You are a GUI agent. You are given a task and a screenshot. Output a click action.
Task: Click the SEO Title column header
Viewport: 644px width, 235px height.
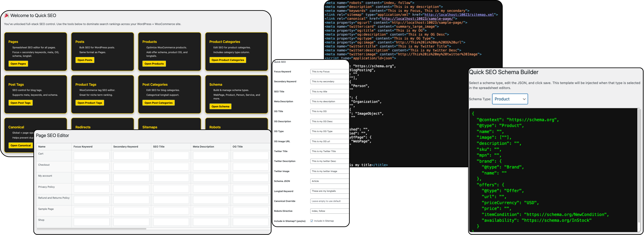pos(159,147)
